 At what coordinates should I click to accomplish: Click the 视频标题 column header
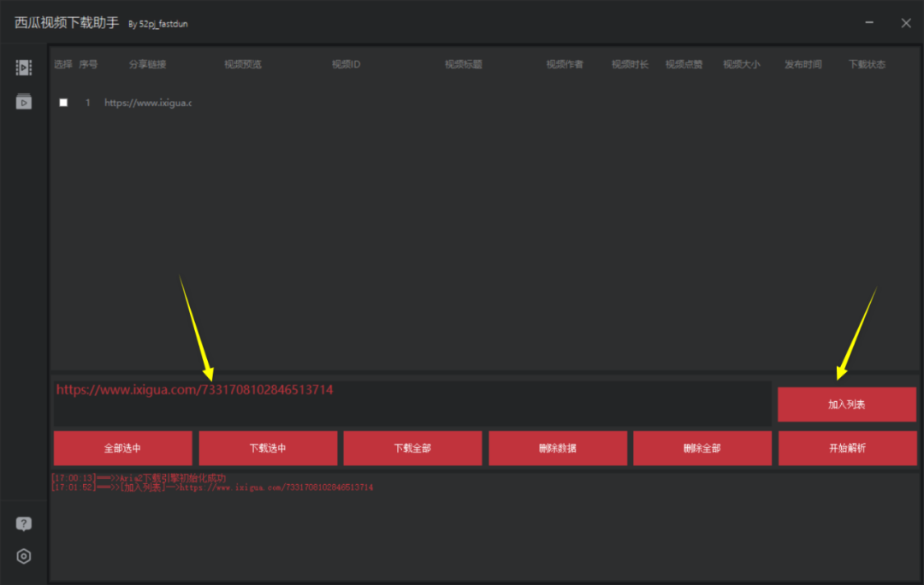pos(463,64)
